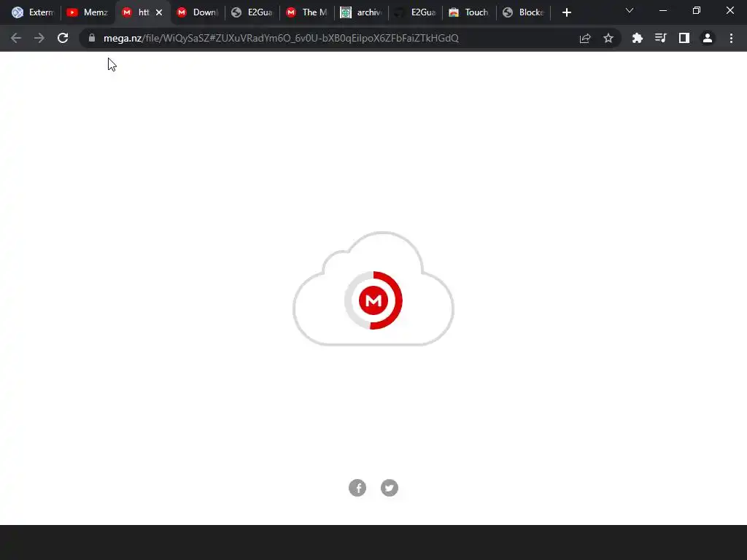Go forward to next page
This screenshot has height=560, width=747.
click(x=39, y=38)
